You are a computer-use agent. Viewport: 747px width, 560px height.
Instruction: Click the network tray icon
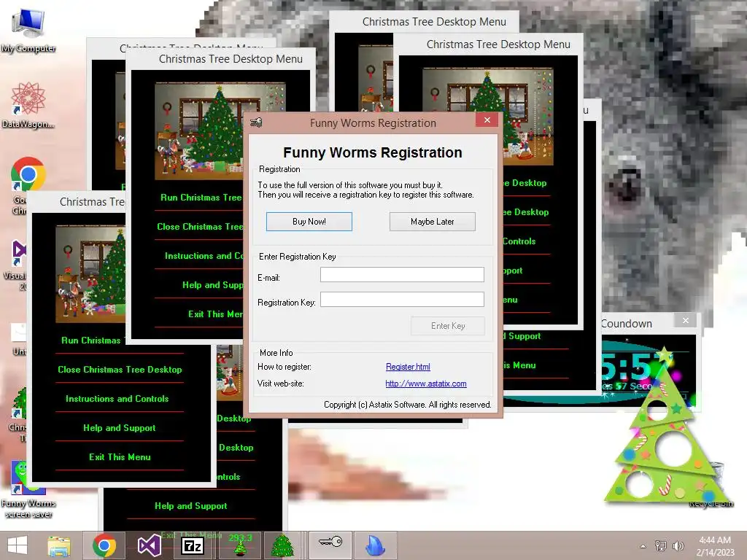[661, 545]
